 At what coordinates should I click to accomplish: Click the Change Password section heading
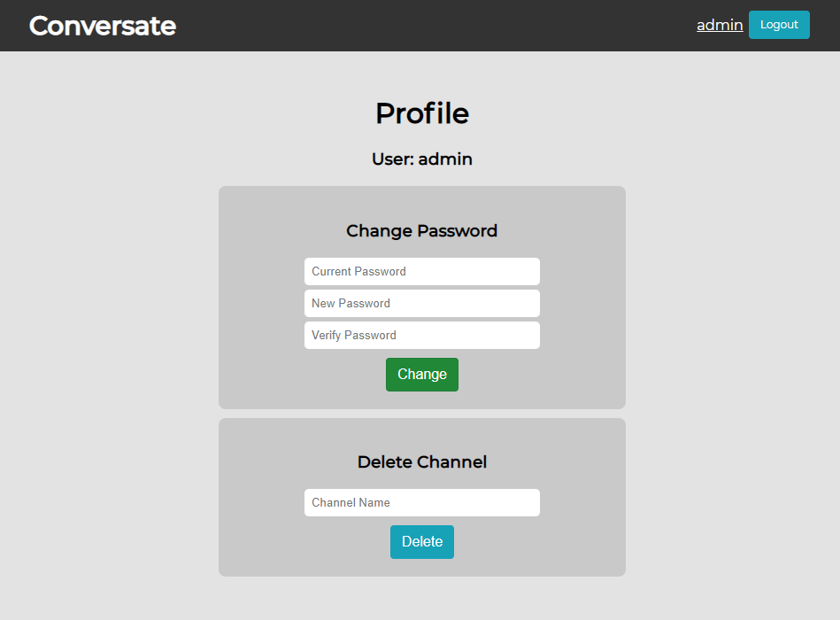(422, 230)
